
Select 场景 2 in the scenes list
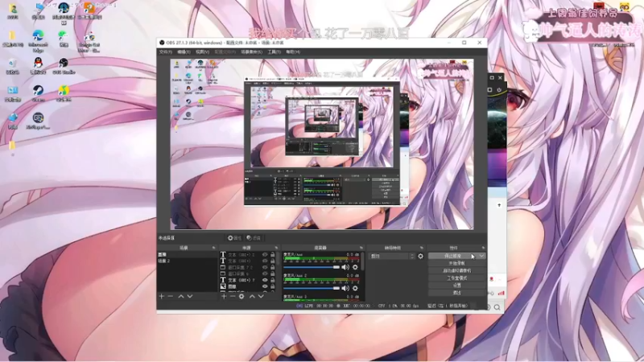[188, 261]
